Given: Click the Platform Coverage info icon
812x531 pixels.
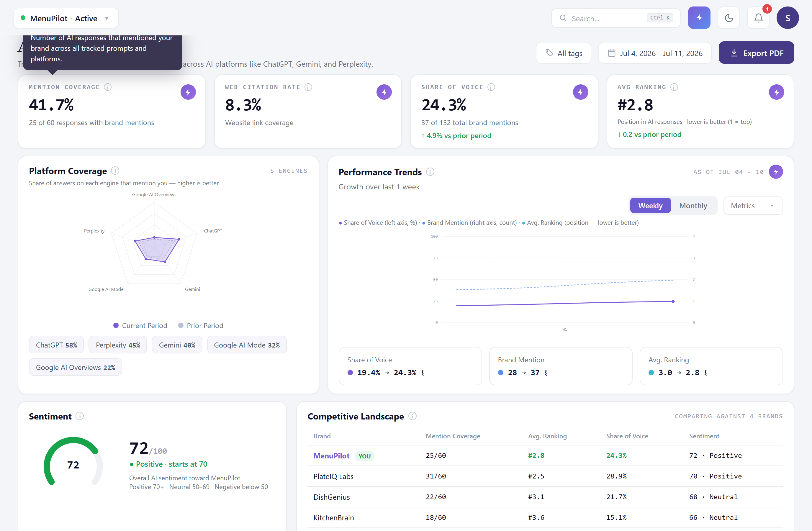Looking at the screenshot, I should 115,170.
